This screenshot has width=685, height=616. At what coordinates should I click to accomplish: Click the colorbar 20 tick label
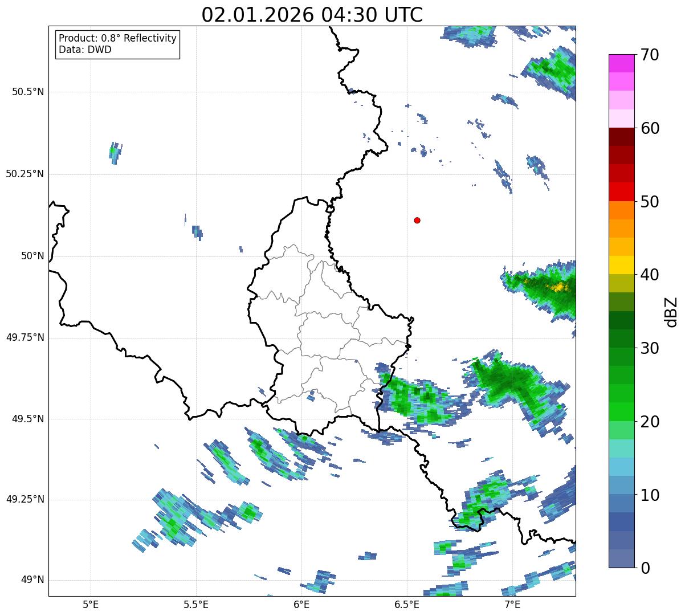click(x=650, y=422)
